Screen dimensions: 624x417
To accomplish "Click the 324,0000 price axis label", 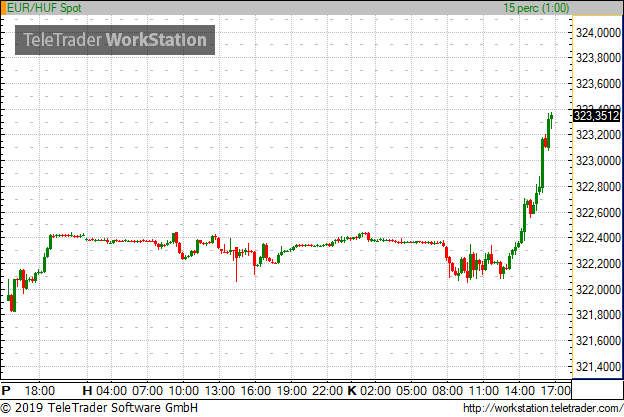I will point(598,33).
